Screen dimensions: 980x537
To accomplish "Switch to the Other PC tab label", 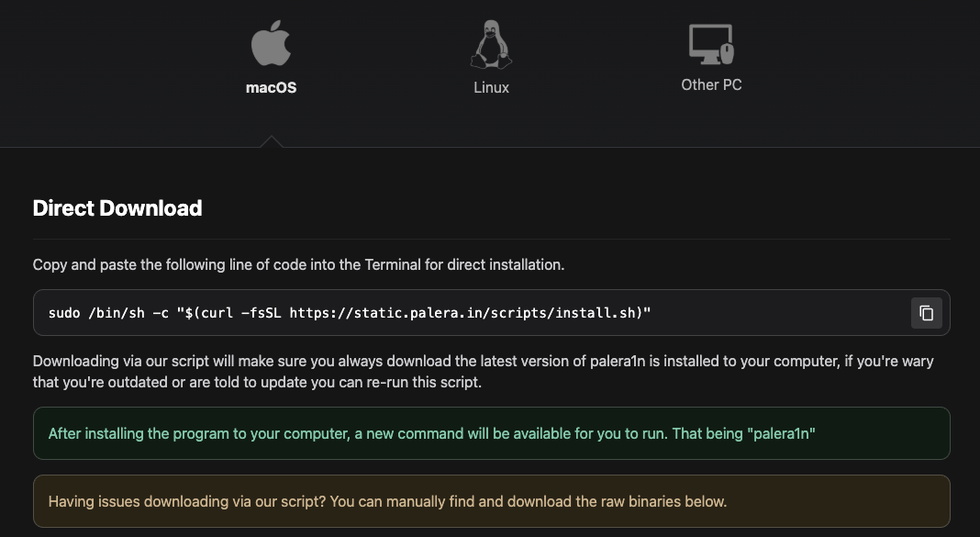I will click(711, 85).
